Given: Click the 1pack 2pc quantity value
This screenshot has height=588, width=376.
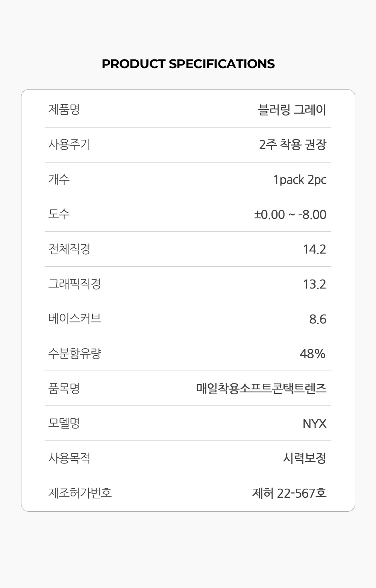Looking at the screenshot, I should click(x=300, y=180).
